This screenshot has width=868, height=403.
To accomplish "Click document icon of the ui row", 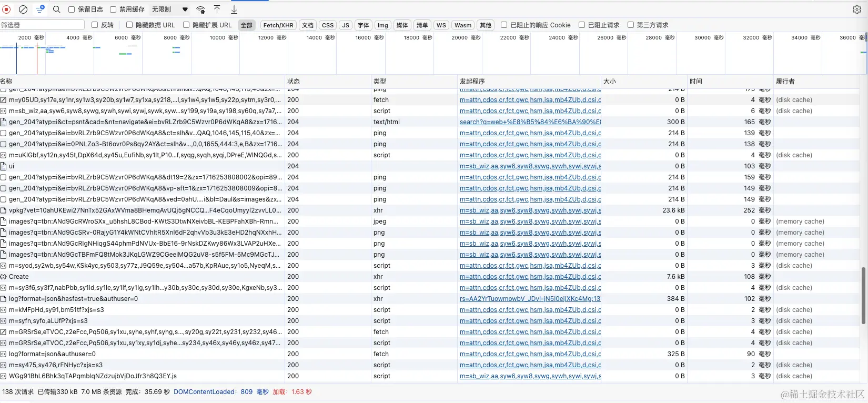I will click(x=4, y=166).
